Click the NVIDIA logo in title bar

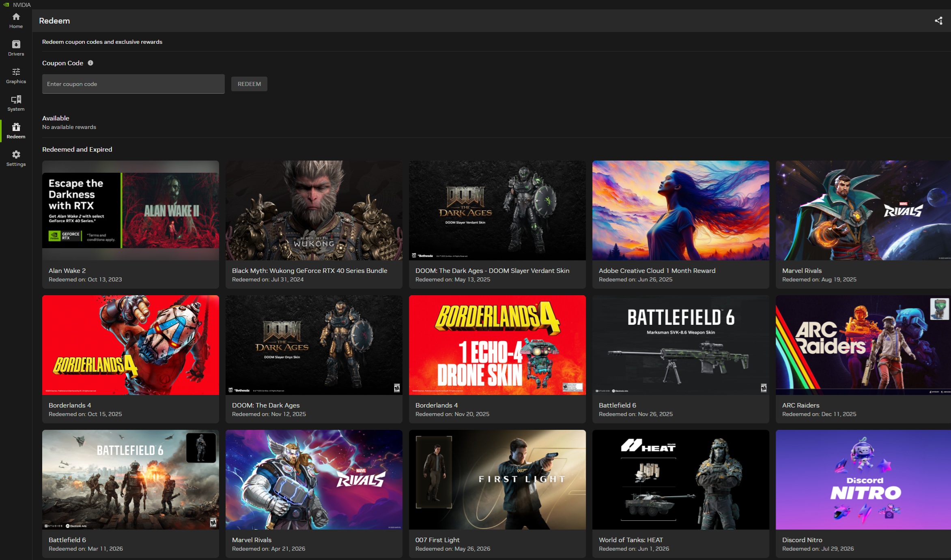click(x=6, y=5)
